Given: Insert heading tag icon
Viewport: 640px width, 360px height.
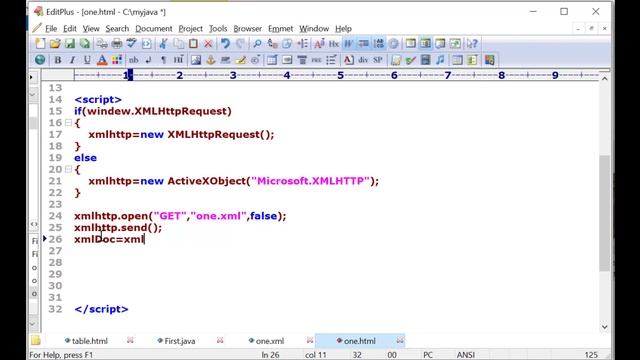Looking at the screenshot, I should [x=178, y=60].
